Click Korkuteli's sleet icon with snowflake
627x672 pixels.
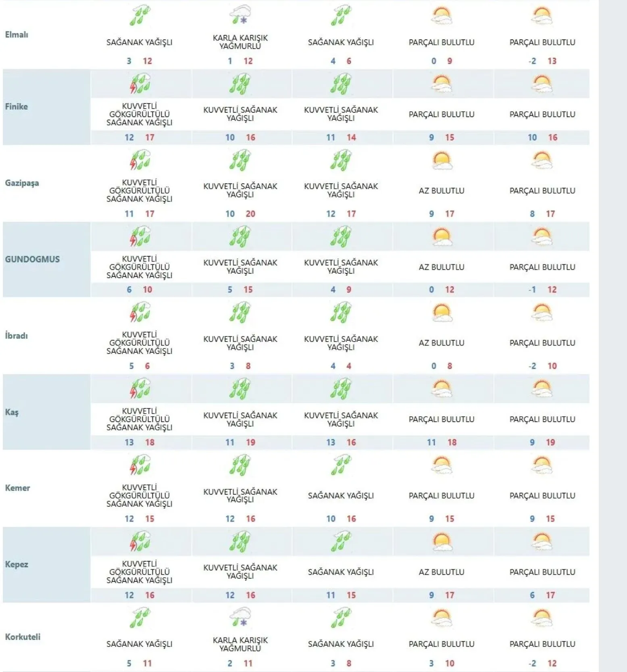pyautogui.click(x=240, y=618)
